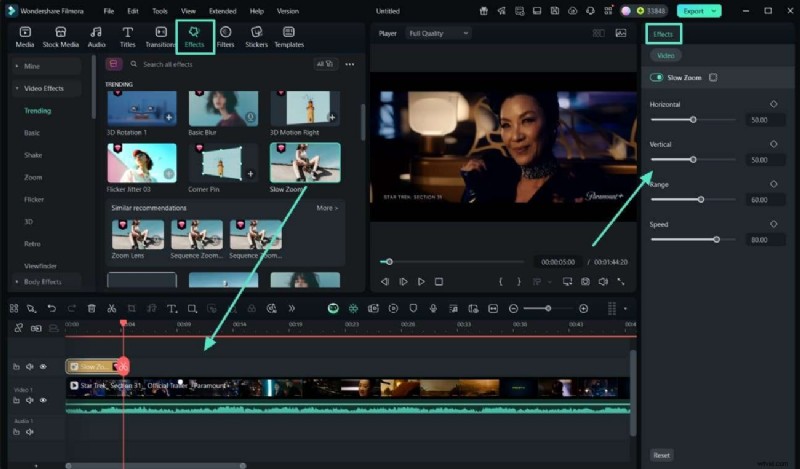Open the Full Quality dropdown in player
This screenshot has width=800, height=469.
[x=437, y=33]
